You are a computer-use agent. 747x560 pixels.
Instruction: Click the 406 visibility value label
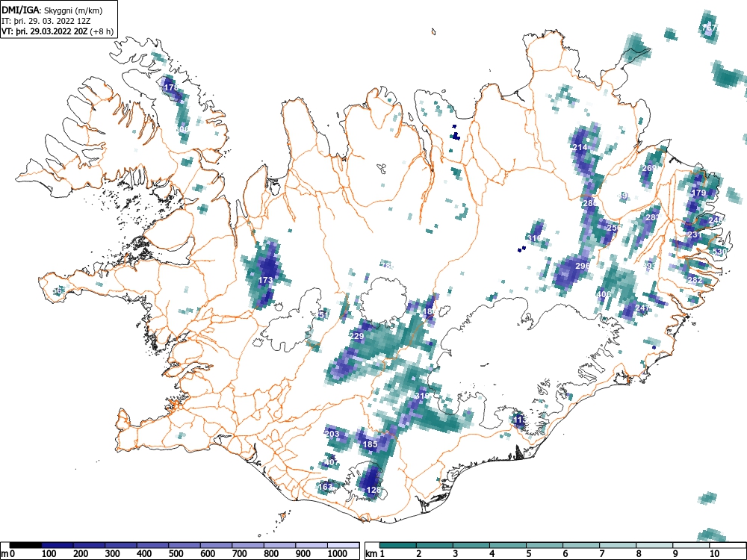click(x=604, y=294)
